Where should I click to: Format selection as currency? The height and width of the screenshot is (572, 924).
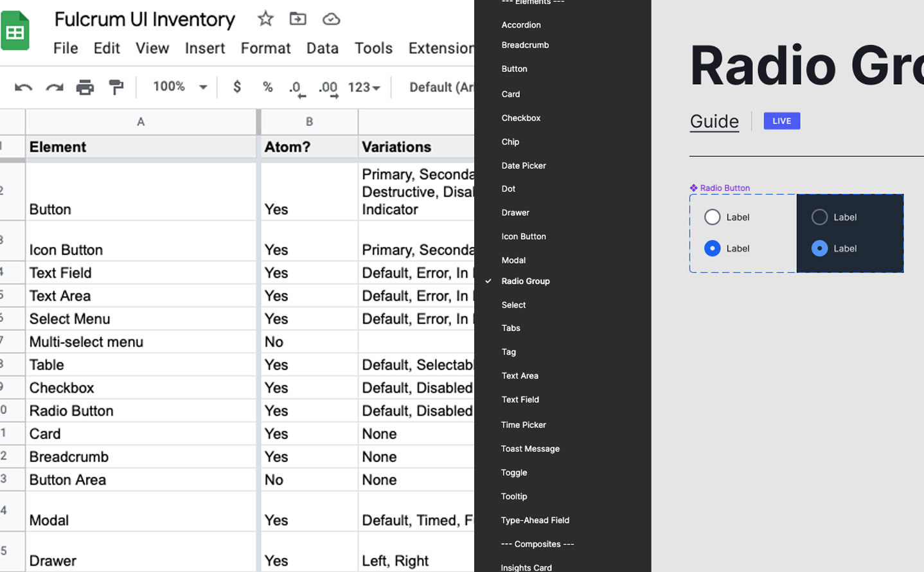tap(236, 87)
